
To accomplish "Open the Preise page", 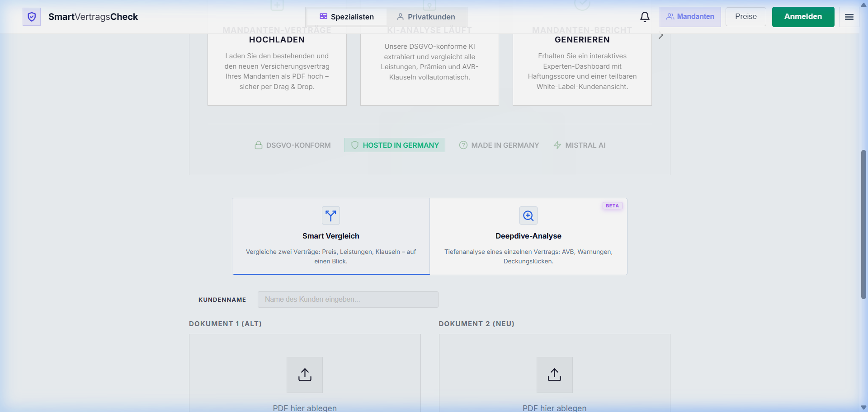I will 745,17.
